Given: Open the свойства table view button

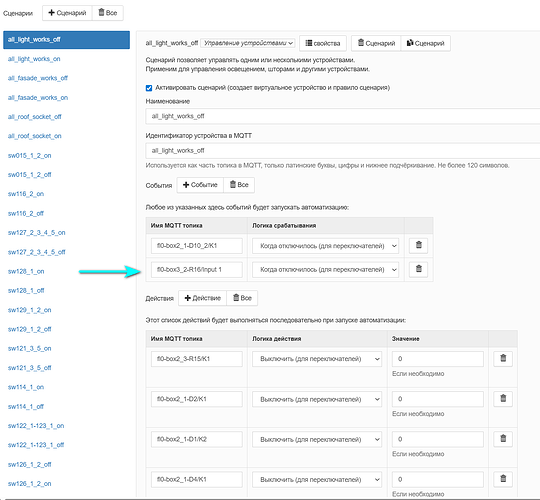Looking at the screenshot, I should pos(323,43).
